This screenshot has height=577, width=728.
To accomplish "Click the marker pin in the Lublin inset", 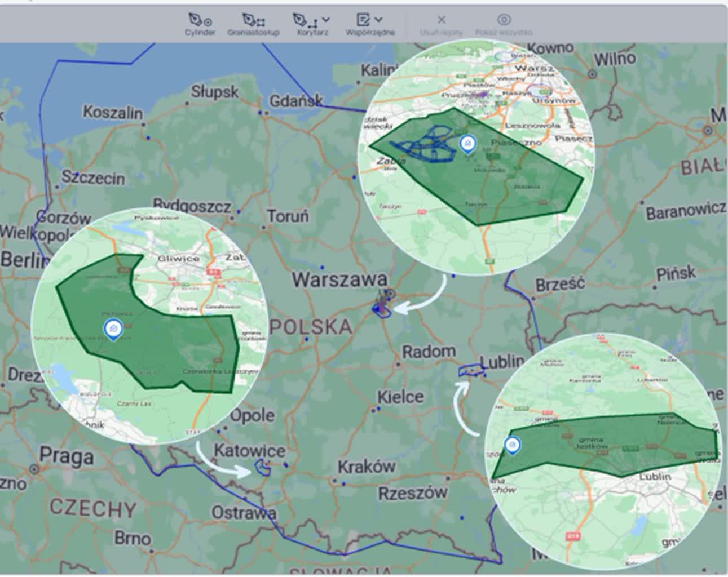I will point(513,445).
